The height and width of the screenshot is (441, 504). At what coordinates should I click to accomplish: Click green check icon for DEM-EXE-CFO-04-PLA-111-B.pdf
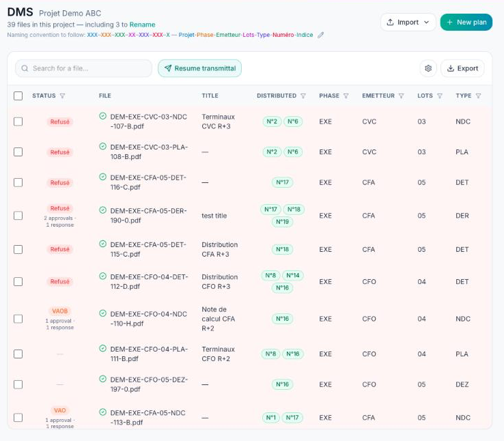pos(102,348)
